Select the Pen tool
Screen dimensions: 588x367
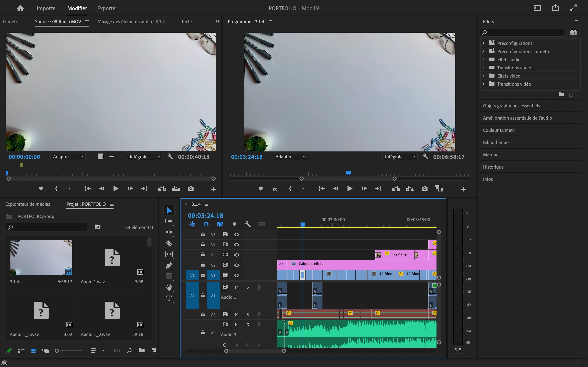click(x=169, y=265)
